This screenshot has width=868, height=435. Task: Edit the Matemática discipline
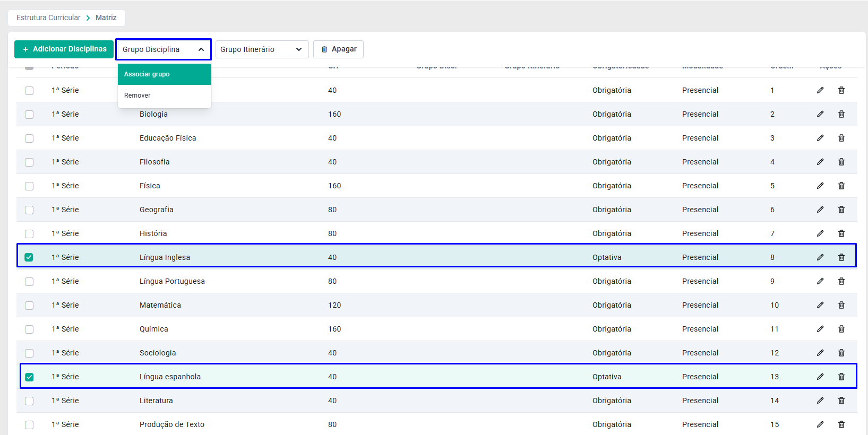(820, 305)
